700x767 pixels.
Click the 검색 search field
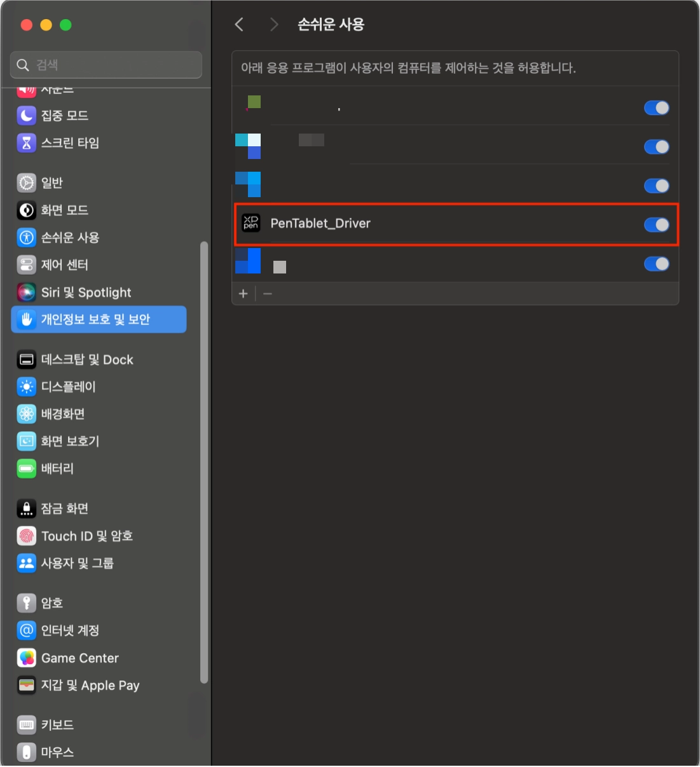(106, 65)
